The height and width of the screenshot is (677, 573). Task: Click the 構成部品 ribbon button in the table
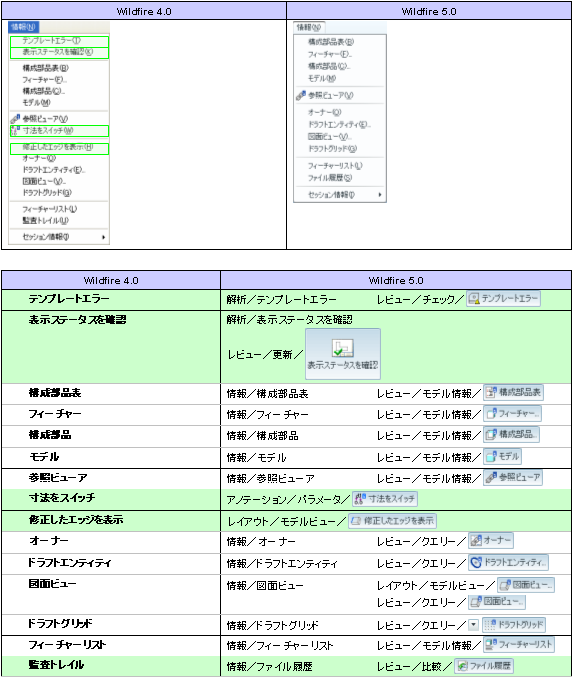pyautogui.click(x=511, y=434)
